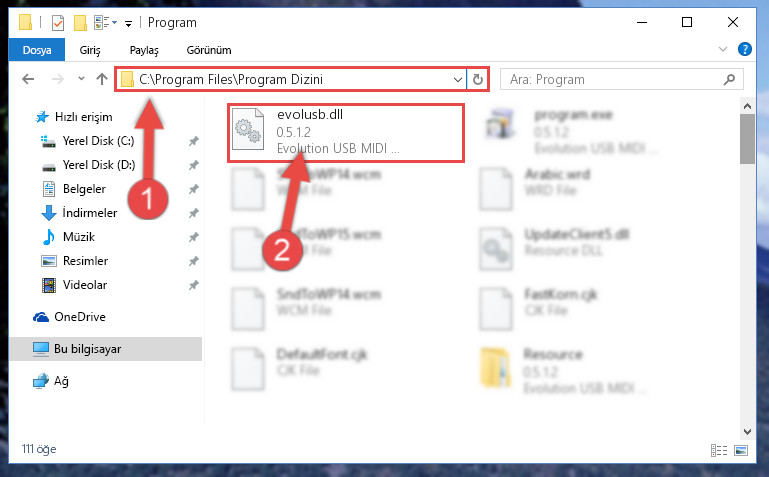Screen dimensions: 769x477
Task: Go back with the left arrow
Action: tap(28, 79)
